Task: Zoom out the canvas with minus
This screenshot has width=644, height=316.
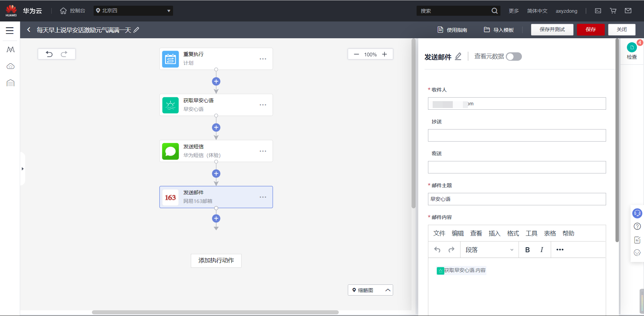Action: pos(356,54)
